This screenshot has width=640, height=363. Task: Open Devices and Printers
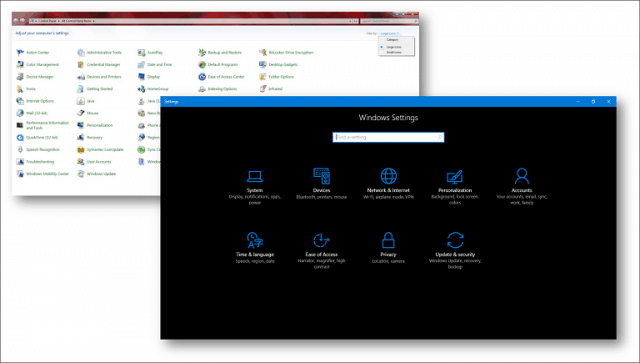click(99, 77)
